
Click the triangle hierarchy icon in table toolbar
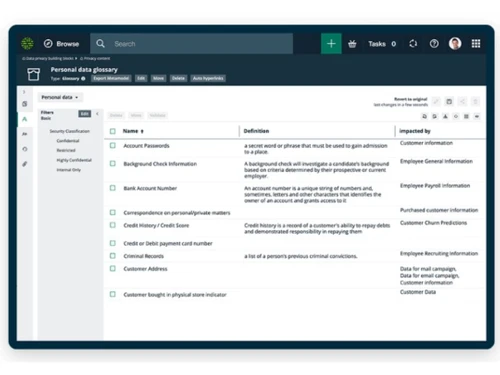click(x=445, y=116)
